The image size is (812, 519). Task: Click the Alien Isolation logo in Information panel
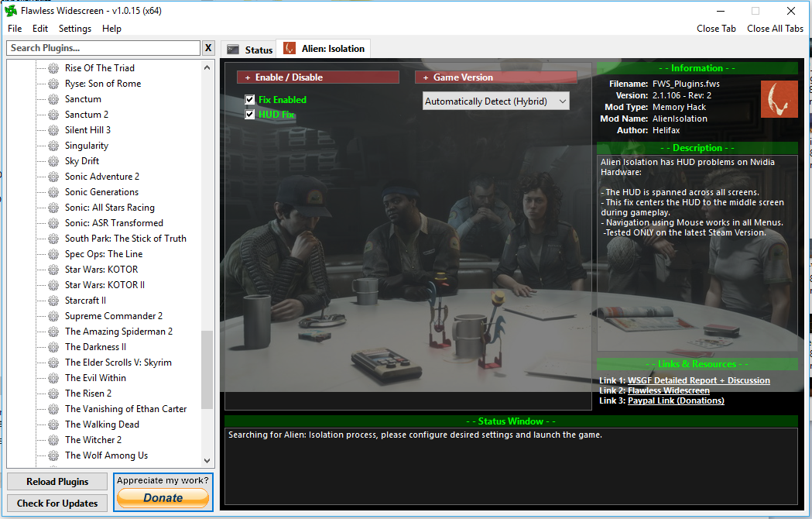point(779,99)
